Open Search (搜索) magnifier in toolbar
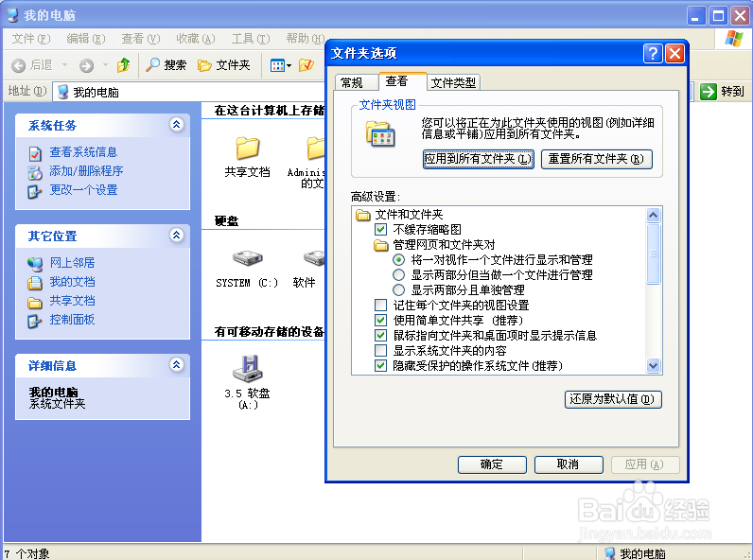 pos(152,64)
